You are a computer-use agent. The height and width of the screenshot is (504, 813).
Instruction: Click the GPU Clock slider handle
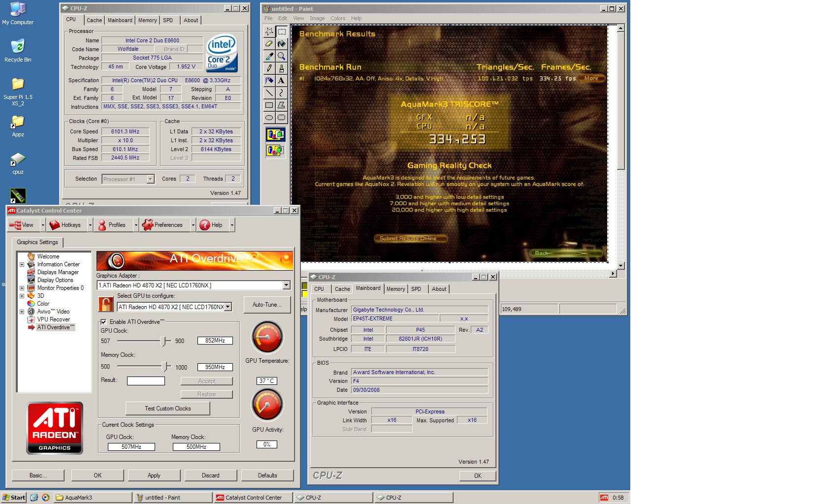pyautogui.click(x=163, y=341)
